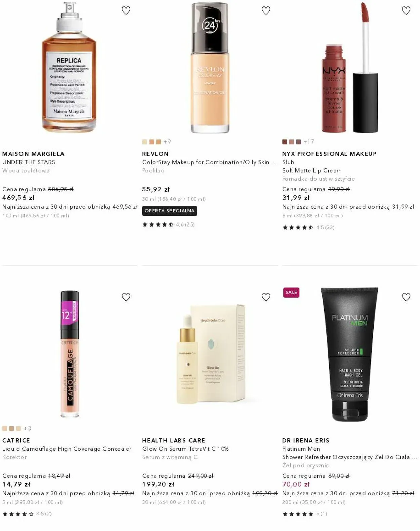Viewport: 420px width, 531px height.
Task: Open Liquid Camouflage High Coverage Concealer link
Action: pyautogui.click(x=67, y=449)
